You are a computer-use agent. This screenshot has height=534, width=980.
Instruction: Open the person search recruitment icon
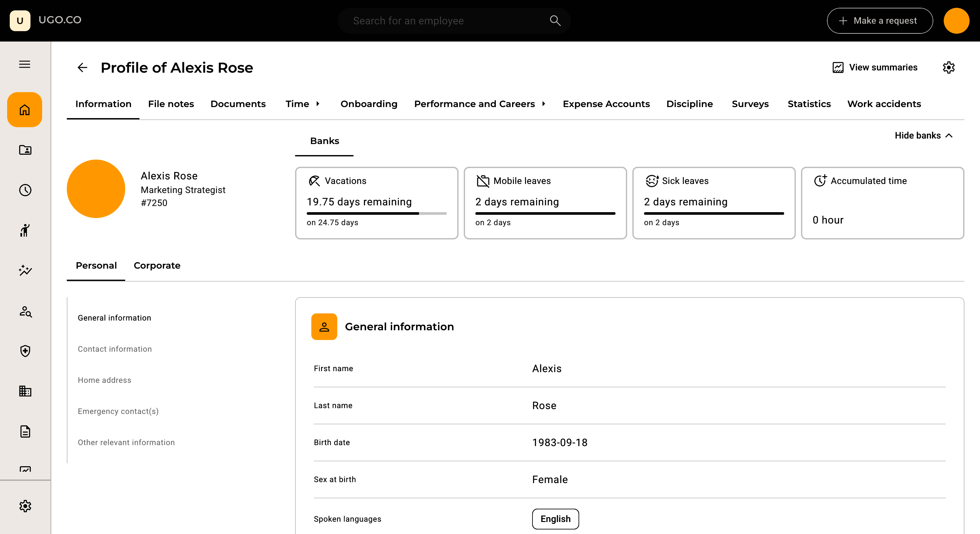(25, 312)
